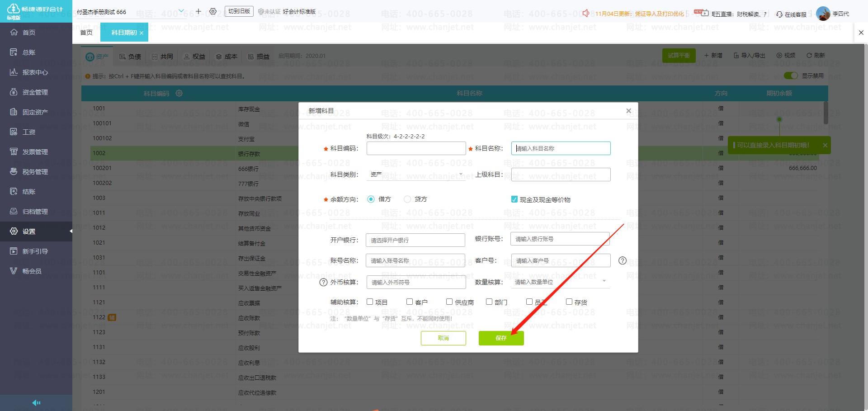The width and height of the screenshot is (868, 411).
Task: Toggle the 显示禁用 switch
Action: pyautogui.click(x=790, y=76)
